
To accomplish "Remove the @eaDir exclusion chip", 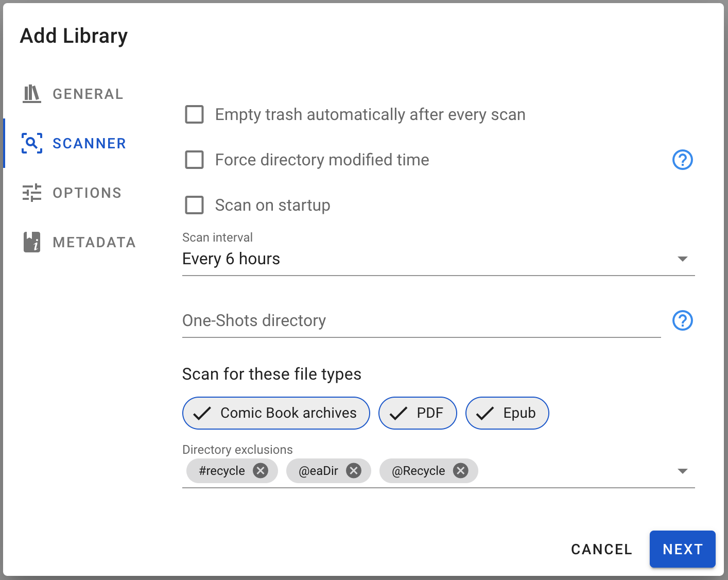I will [x=354, y=470].
